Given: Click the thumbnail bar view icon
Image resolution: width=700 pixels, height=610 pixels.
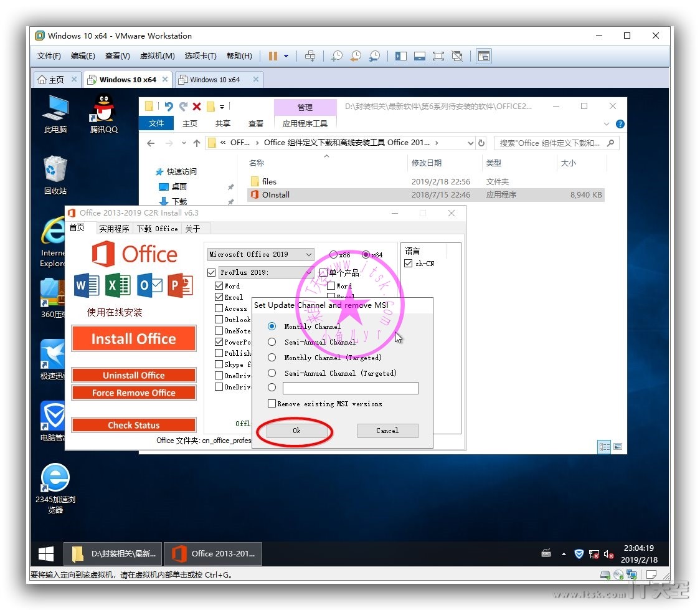Looking at the screenshot, I should pos(420,56).
